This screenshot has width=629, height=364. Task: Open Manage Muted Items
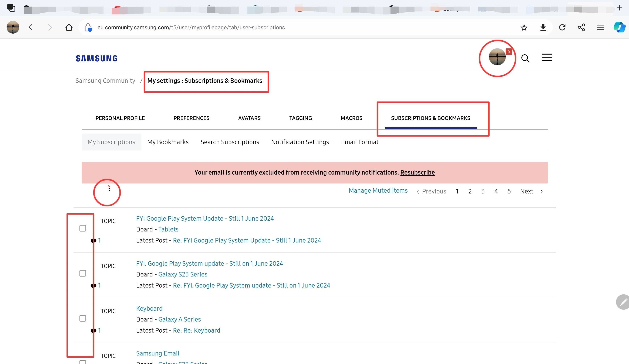pyautogui.click(x=378, y=190)
